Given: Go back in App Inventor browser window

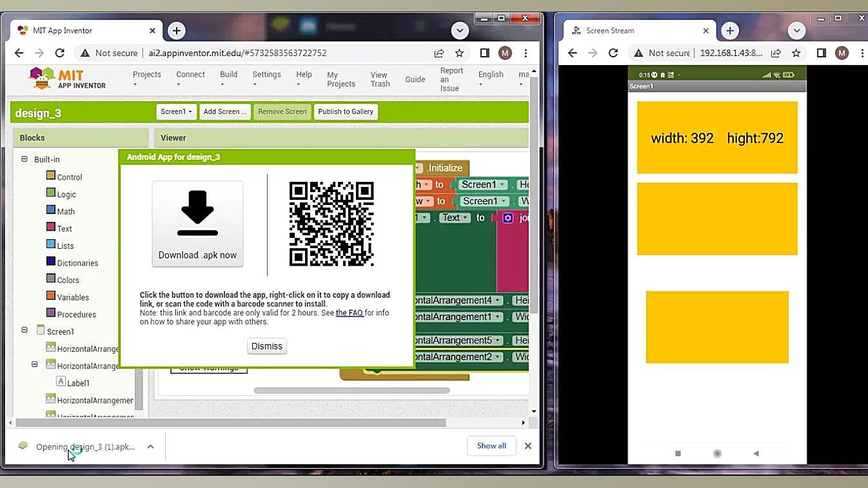Looking at the screenshot, I should click(19, 53).
